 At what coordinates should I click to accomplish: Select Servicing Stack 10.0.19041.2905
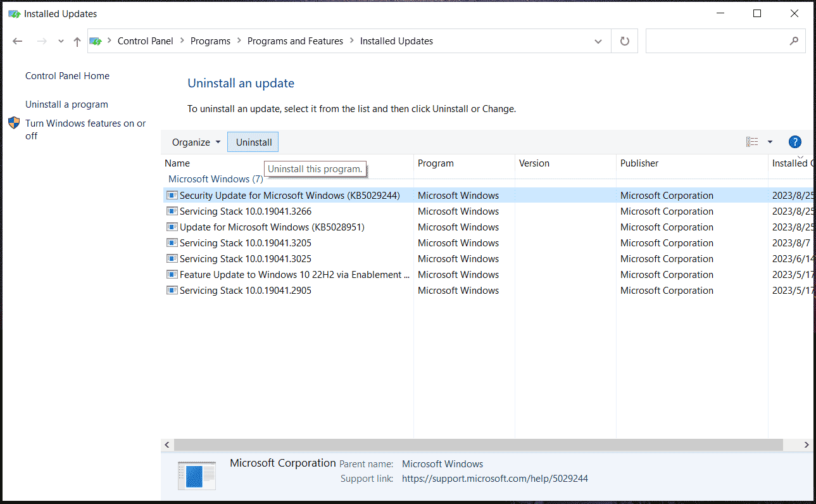[487, 291]
